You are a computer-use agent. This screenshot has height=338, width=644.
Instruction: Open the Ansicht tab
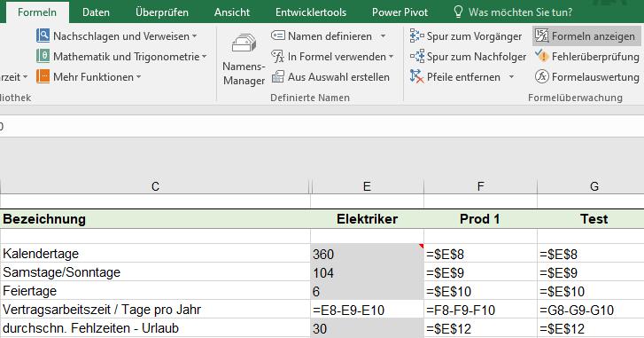coord(231,12)
